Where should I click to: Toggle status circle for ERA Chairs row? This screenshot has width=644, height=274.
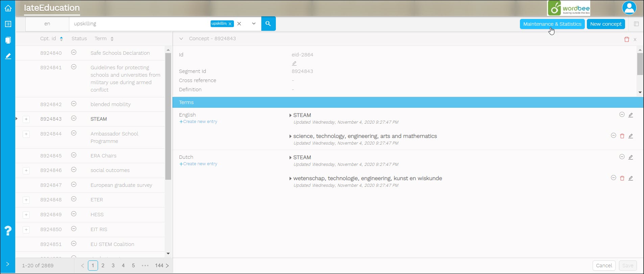(x=74, y=155)
